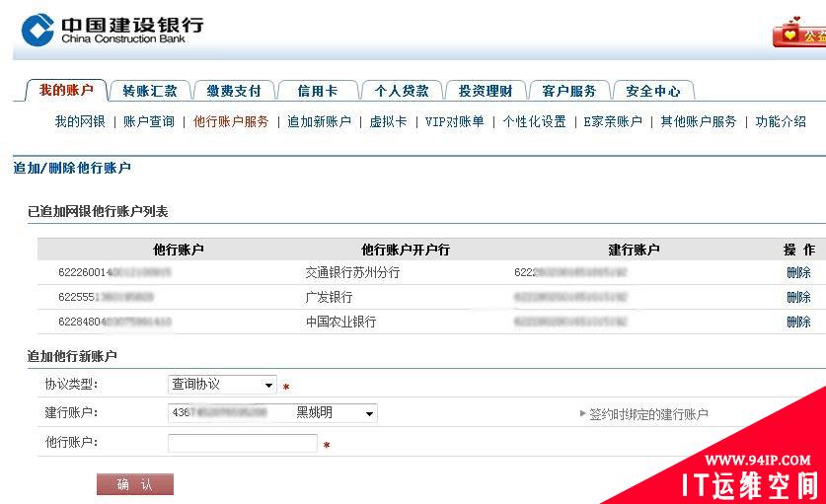Click account number starting with 6228480
Screen dimensions: 826x504
coord(114,322)
